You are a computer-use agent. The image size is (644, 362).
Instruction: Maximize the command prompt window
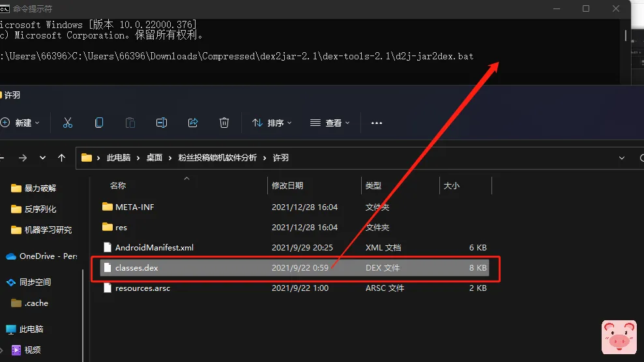tap(586, 8)
